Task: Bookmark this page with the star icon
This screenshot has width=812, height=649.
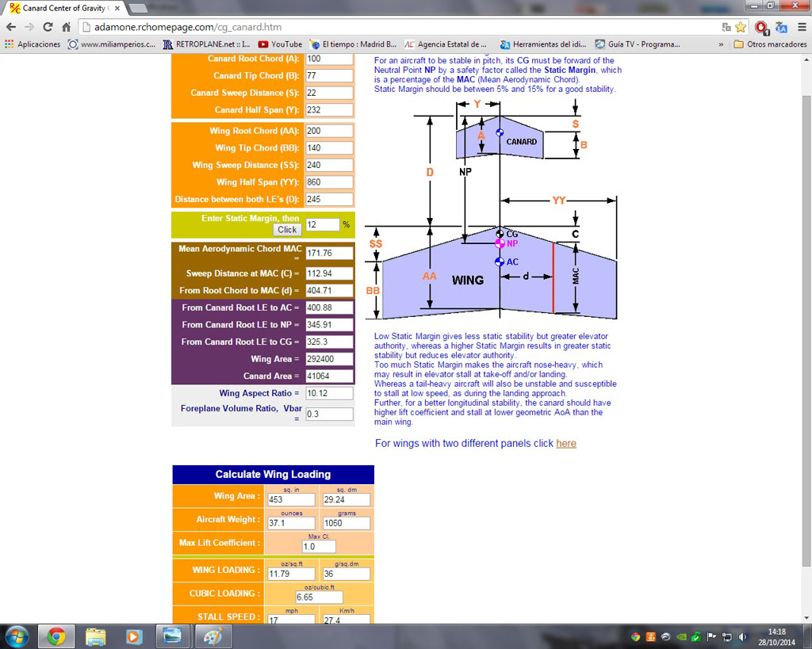Action: (x=740, y=26)
